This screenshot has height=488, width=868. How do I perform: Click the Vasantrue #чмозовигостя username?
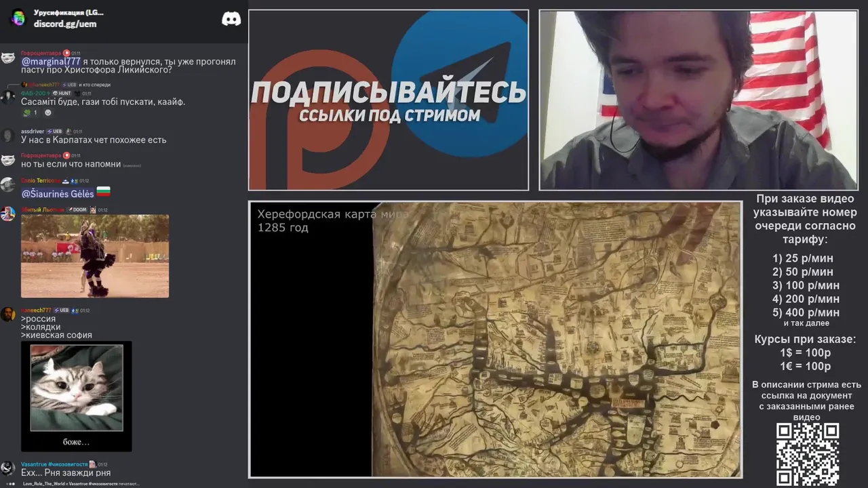54,464
